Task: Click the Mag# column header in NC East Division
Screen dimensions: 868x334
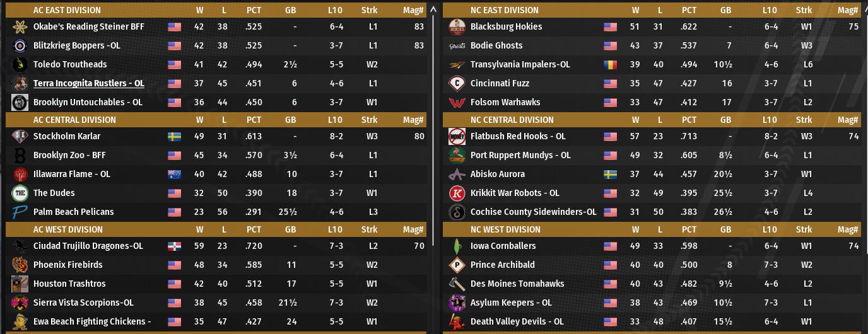Action: click(848, 11)
